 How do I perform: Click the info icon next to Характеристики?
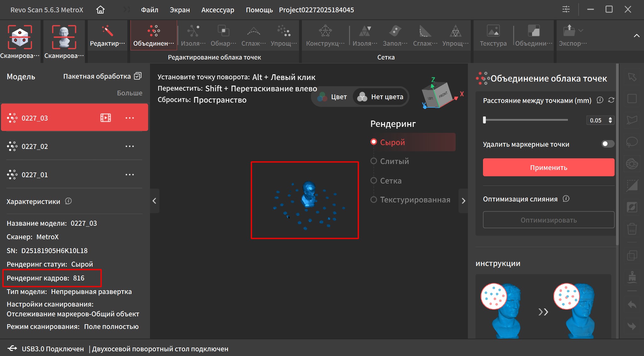pos(68,201)
